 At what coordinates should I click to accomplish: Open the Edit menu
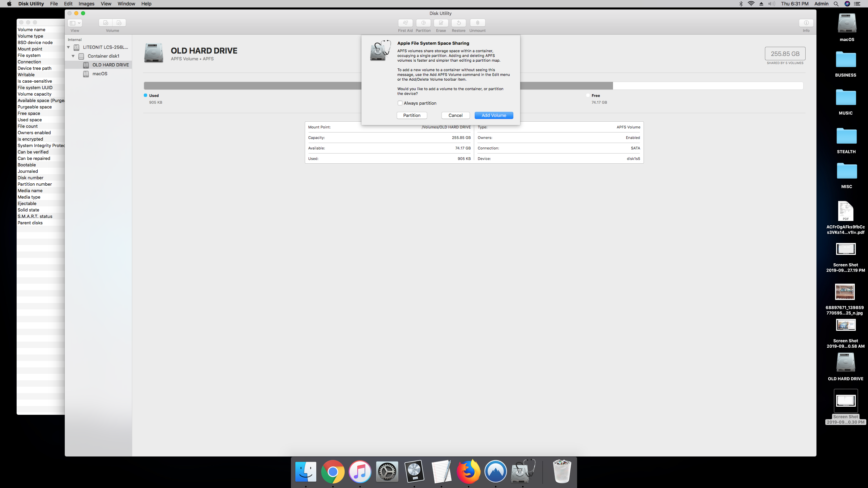(x=68, y=4)
